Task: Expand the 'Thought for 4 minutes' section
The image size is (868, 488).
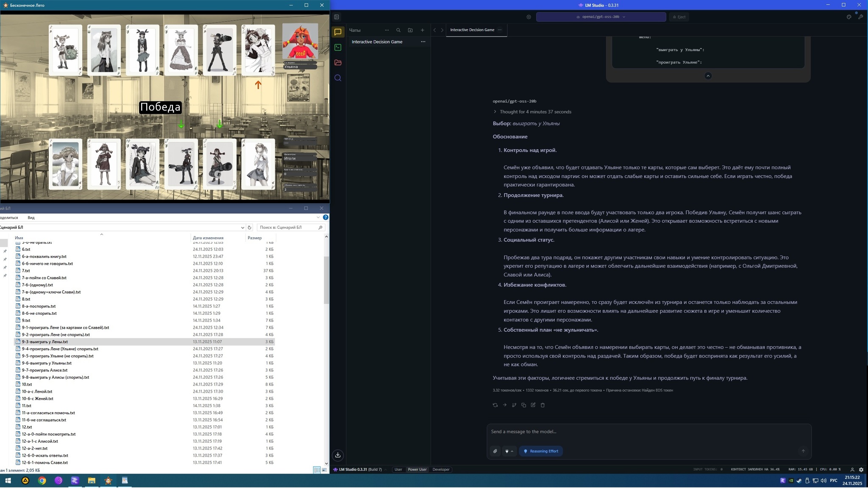Action: click(x=532, y=112)
